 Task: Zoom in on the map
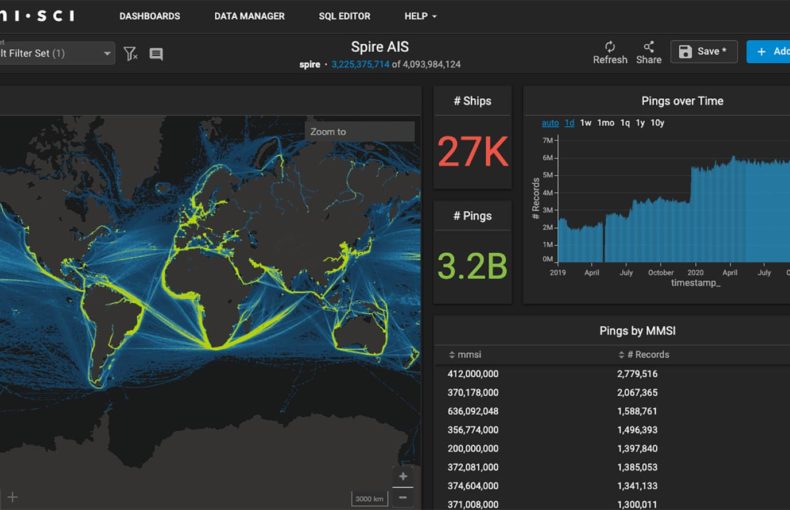403,476
